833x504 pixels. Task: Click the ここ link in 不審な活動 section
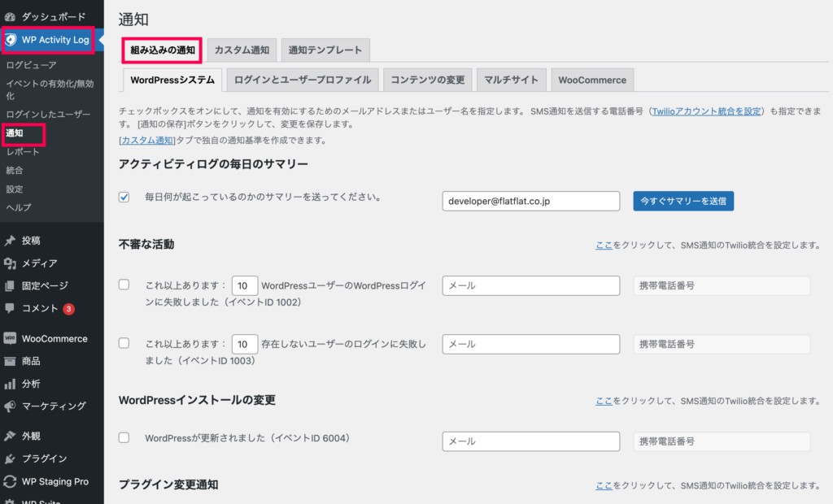(604, 245)
